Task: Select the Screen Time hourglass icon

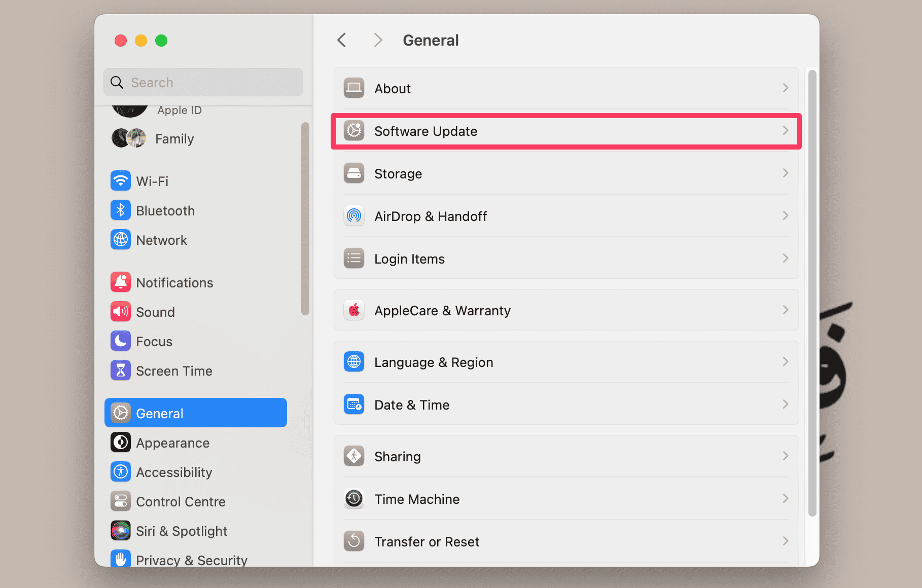Action: 121,371
